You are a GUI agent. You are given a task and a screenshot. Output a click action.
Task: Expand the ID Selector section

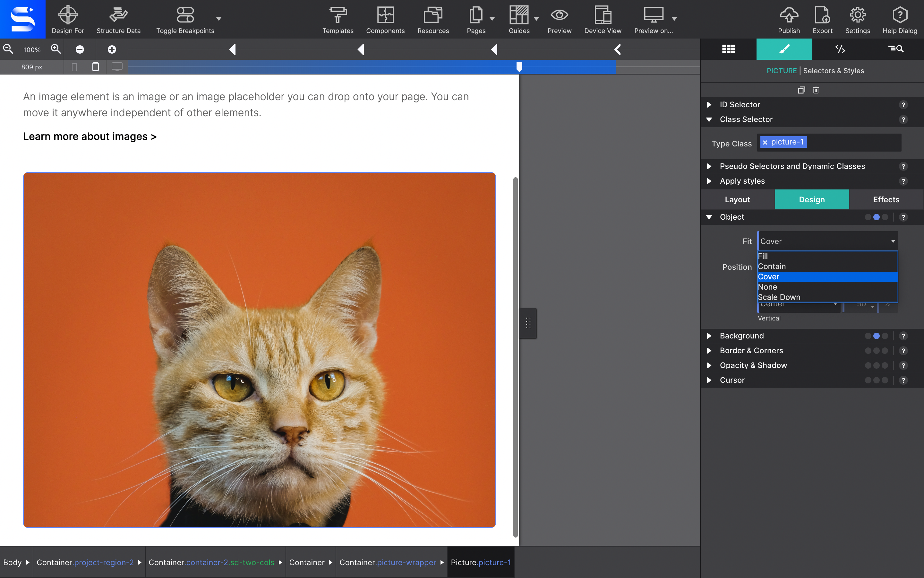pos(709,105)
